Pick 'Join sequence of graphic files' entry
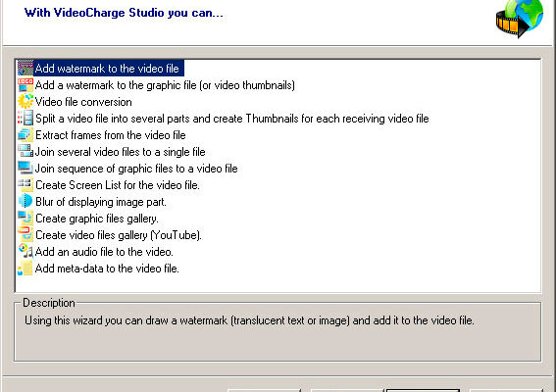This screenshot has height=392, width=556. (x=136, y=169)
